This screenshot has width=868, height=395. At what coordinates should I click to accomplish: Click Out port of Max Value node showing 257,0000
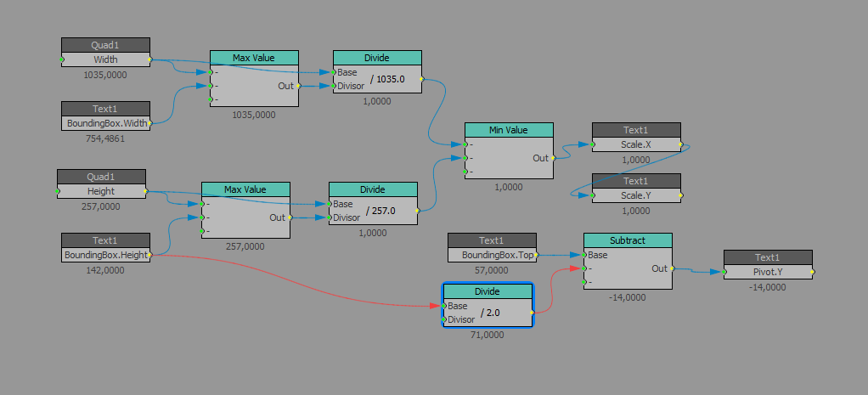(x=290, y=217)
